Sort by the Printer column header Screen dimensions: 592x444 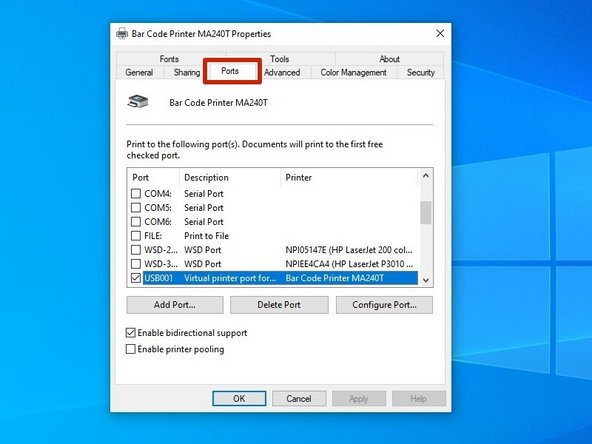click(x=349, y=177)
